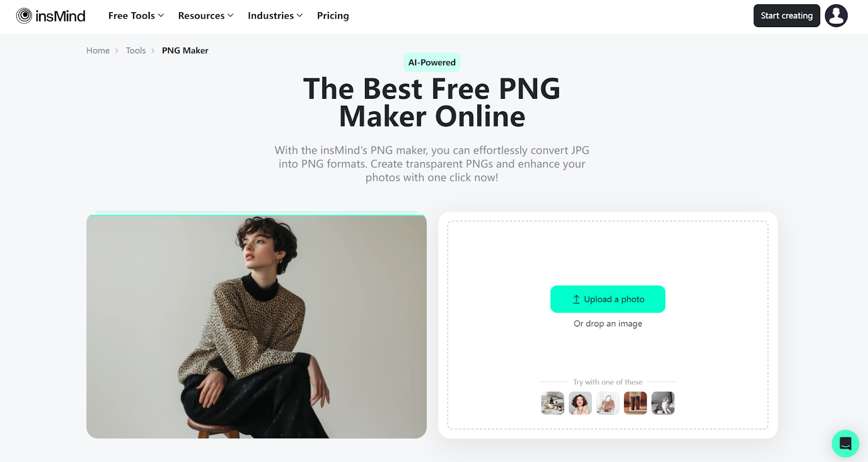Expand the Resources dropdown menu
Viewport: 868px width, 462px height.
click(206, 16)
